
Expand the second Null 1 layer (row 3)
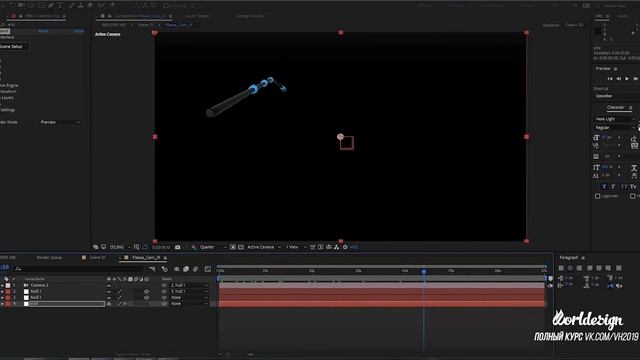click(x=2, y=298)
